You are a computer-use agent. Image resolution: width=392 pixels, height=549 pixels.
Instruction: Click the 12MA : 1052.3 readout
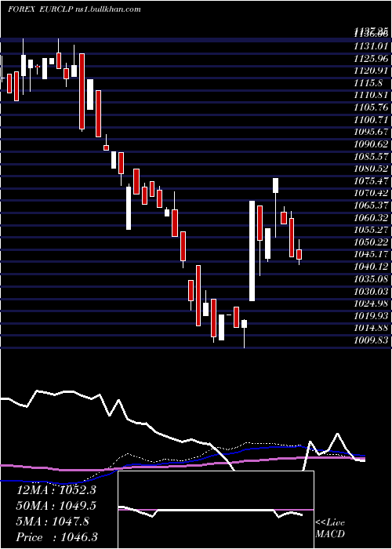click(56, 490)
